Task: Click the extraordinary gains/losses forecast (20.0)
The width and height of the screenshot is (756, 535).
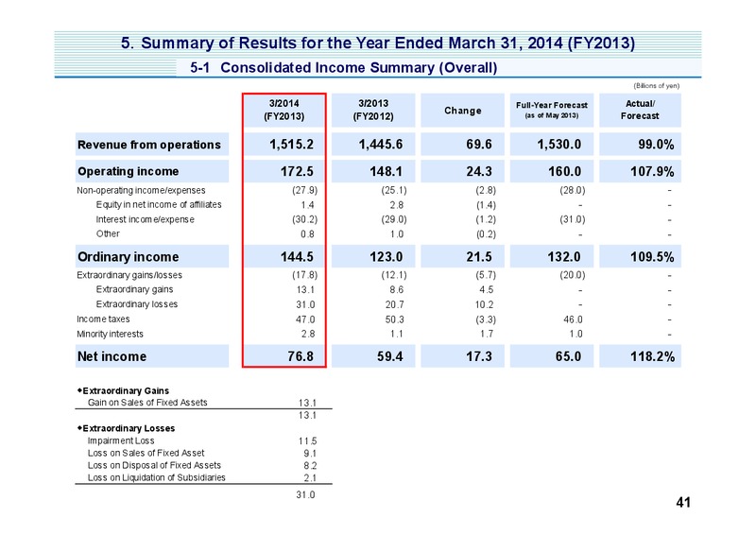Action: point(573,275)
